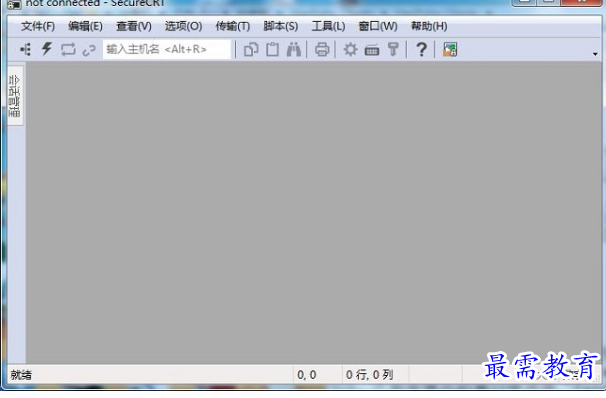Click the Paste clipboard icon
606x398 pixels.
(x=272, y=50)
